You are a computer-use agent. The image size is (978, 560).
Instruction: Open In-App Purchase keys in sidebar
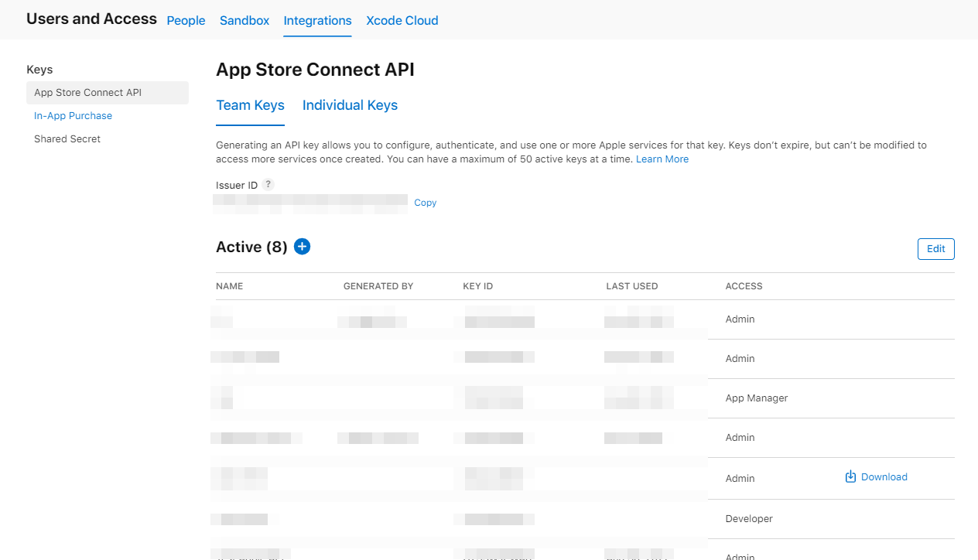pyautogui.click(x=73, y=116)
